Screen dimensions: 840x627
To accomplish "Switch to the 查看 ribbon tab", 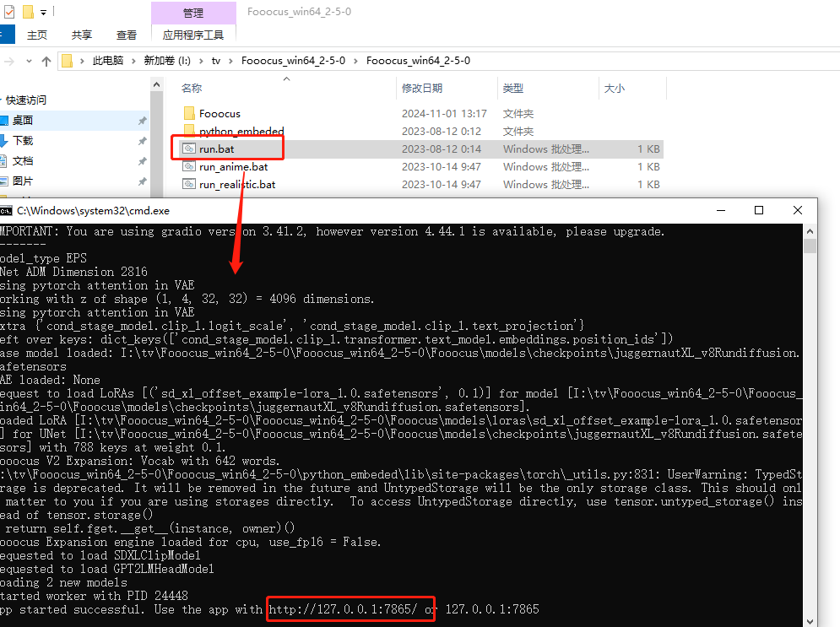I will (x=127, y=35).
